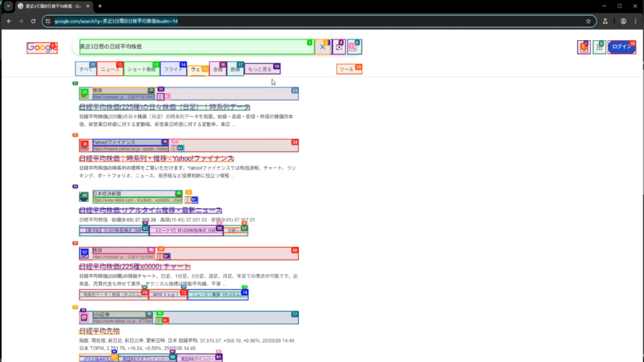This screenshot has width=644, height=362.
Task: Open the Chrome profile icon
Action: click(x=623, y=21)
